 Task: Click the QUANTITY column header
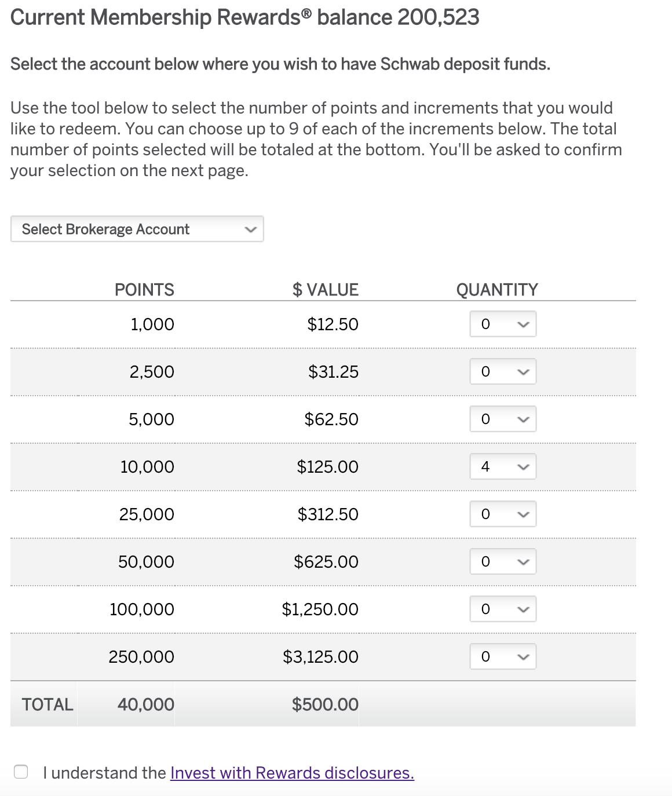[497, 289]
